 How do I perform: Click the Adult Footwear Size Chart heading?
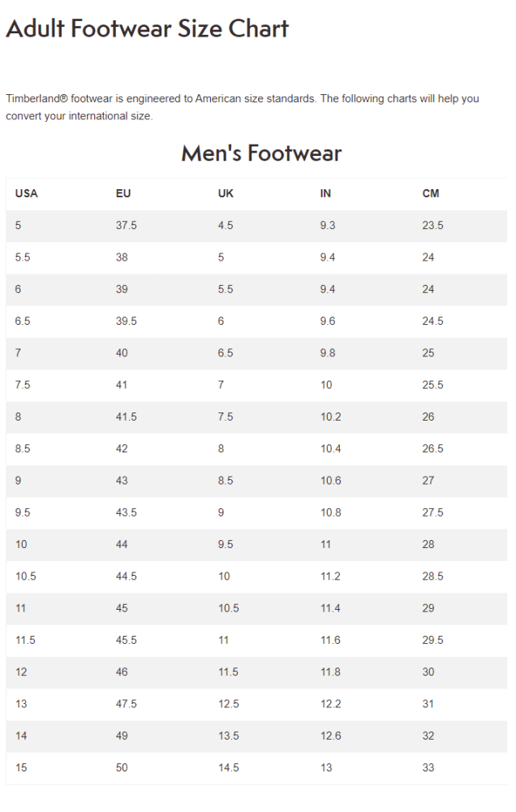tap(147, 29)
